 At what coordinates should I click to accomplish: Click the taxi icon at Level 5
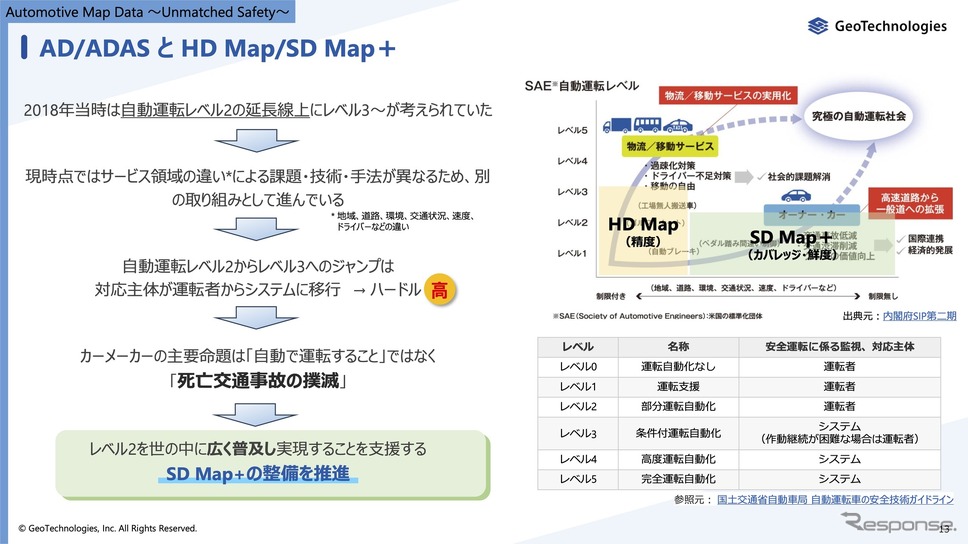[x=678, y=126]
